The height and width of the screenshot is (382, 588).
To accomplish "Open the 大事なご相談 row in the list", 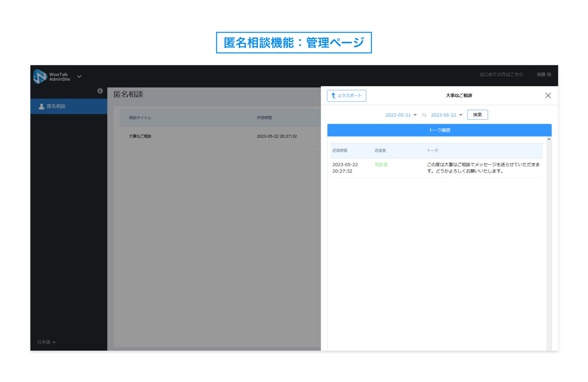I will [220, 136].
